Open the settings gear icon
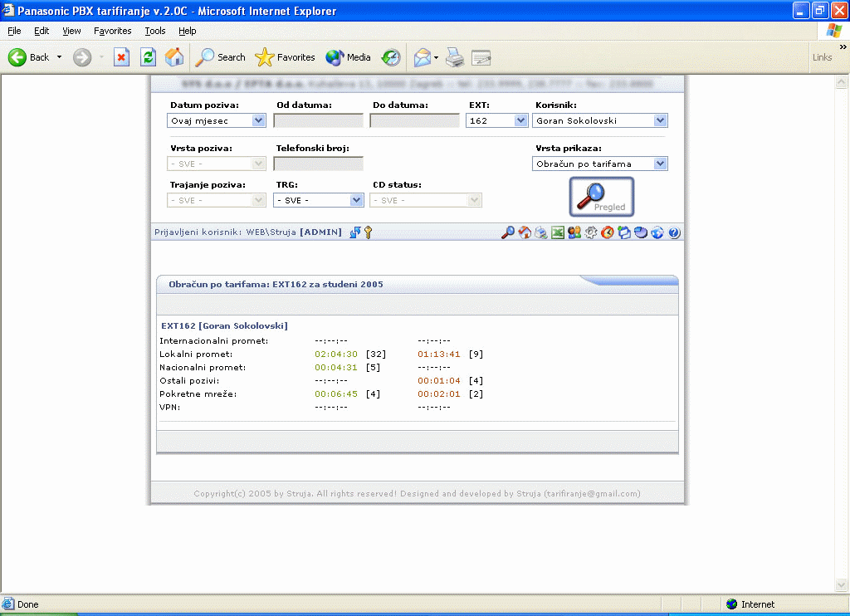The width and height of the screenshot is (850, 616). coord(591,232)
